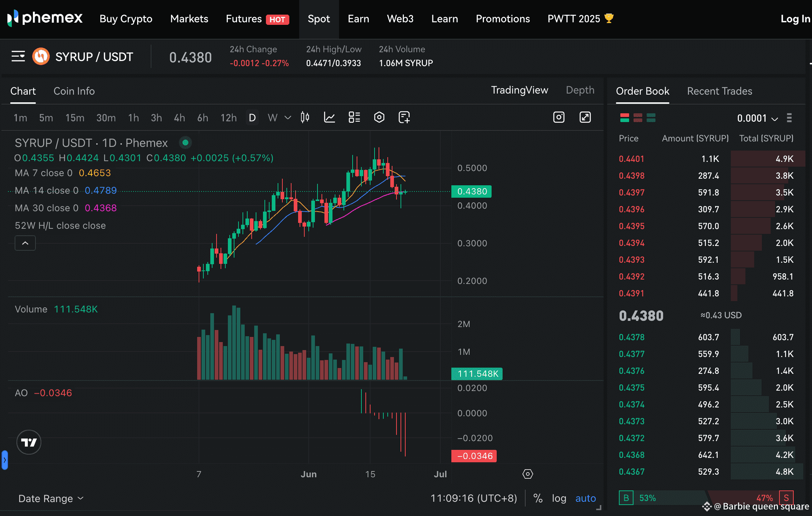Viewport: 812px width, 516px height.
Task: Click the indicator templates grid icon
Action: (354, 117)
